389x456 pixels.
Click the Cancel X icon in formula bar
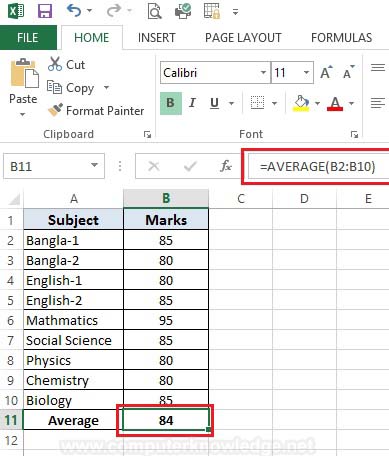pyautogui.click(x=154, y=166)
